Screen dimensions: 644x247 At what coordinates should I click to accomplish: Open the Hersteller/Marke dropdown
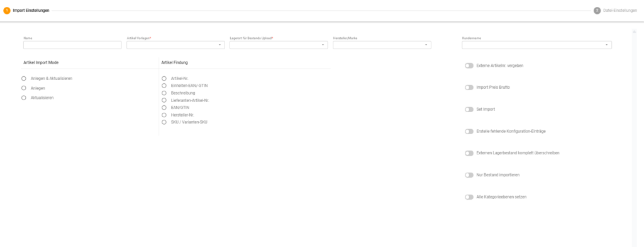click(x=382, y=45)
